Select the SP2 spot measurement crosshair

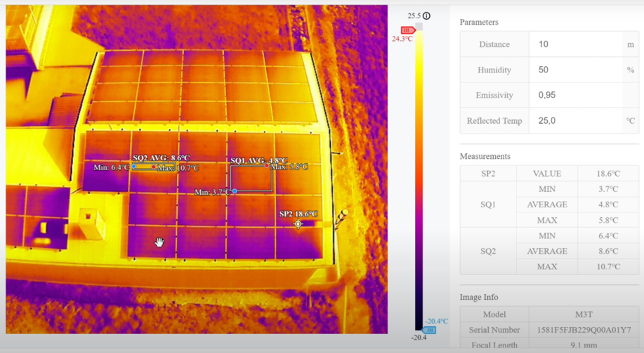pyautogui.click(x=298, y=224)
